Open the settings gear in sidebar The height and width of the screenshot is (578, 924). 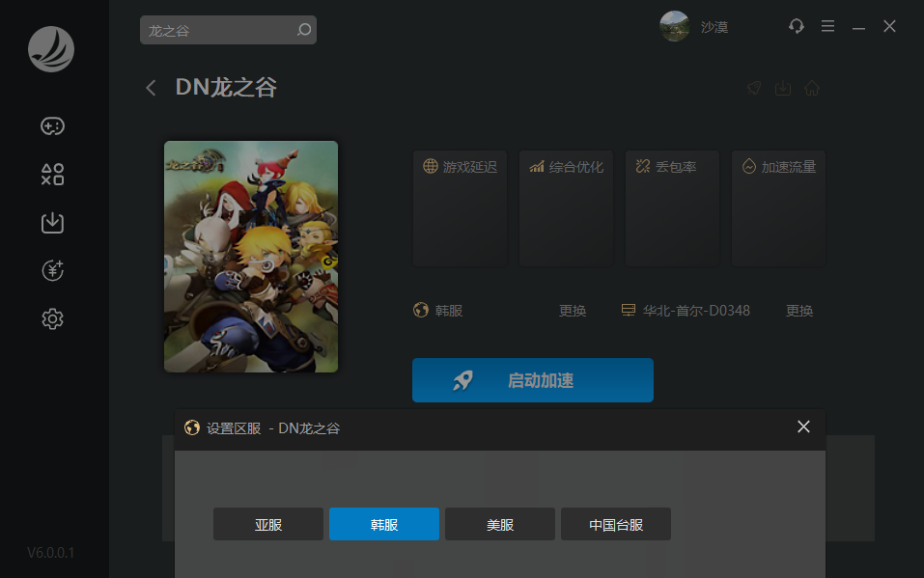pyautogui.click(x=52, y=318)
